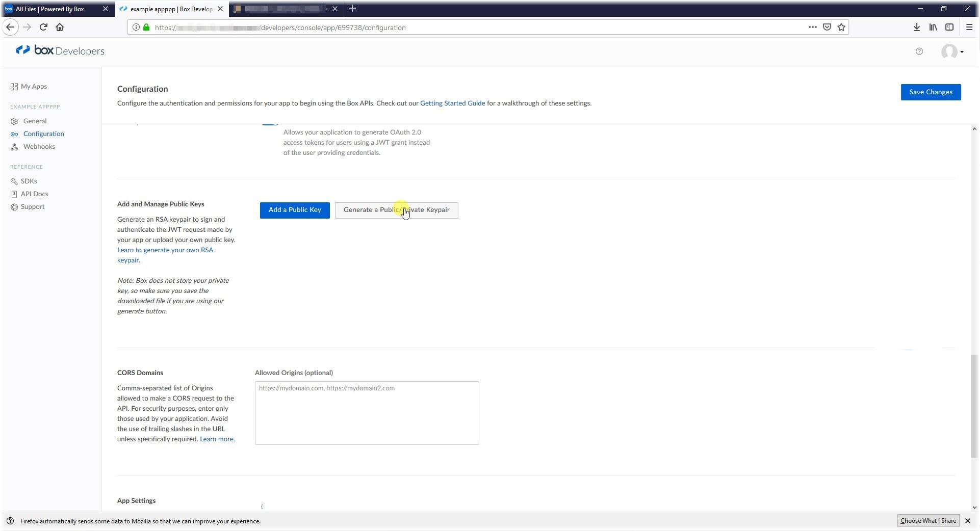Dismiss the Firefox data notification bar
Screen dimensions: 980x531
point(968,521)
